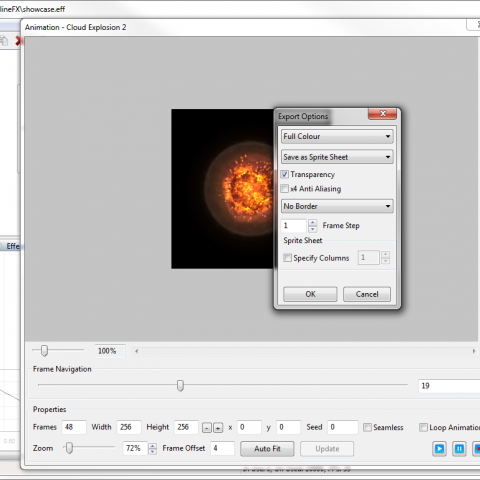This screenshot has height=480, width=480.
Task: Click the x offset input field
Action: click(249, 427)
